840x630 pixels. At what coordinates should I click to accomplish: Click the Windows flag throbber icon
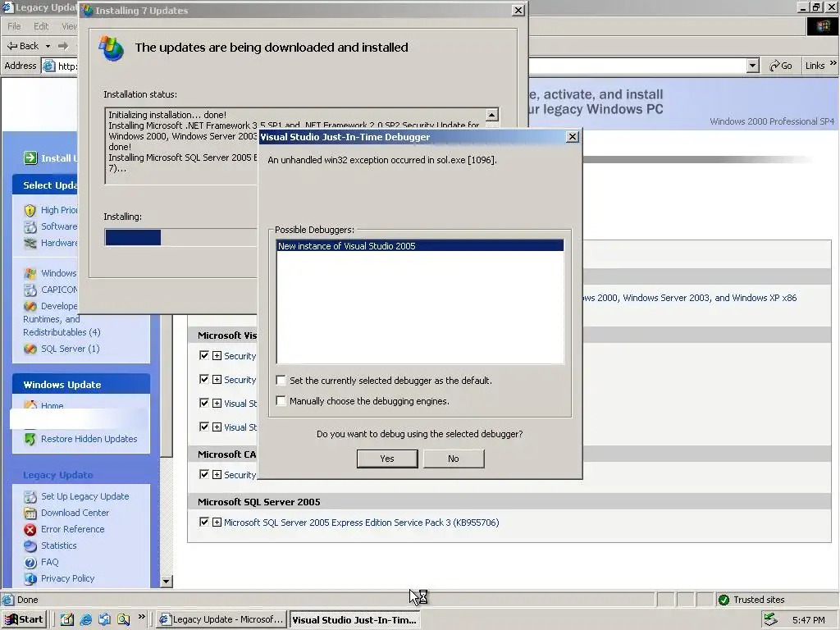tap(822, 26)
